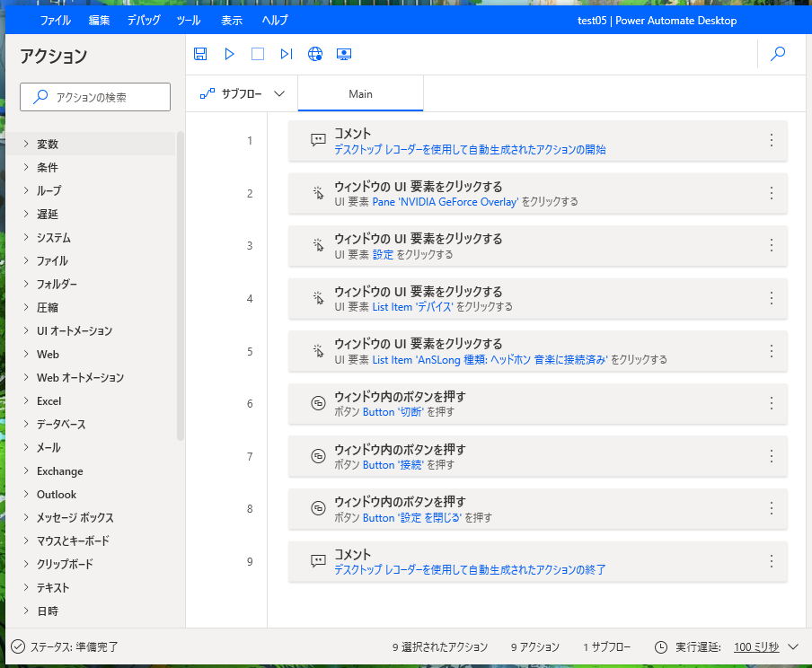The width and height of the screenshot is (812, 668).
Task: Save the flow with the floppy disk icon
Action: pyautogui.click(x=200, y=54)
